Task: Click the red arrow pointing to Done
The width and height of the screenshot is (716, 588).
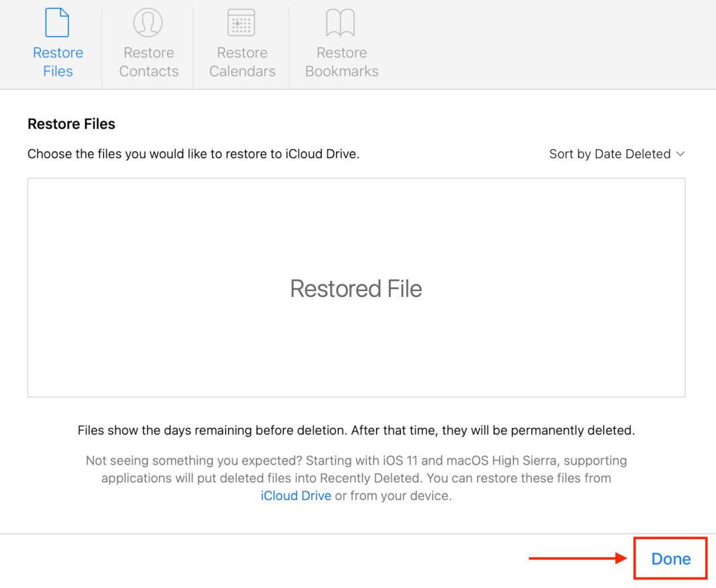Action: (x=577, y=558)
